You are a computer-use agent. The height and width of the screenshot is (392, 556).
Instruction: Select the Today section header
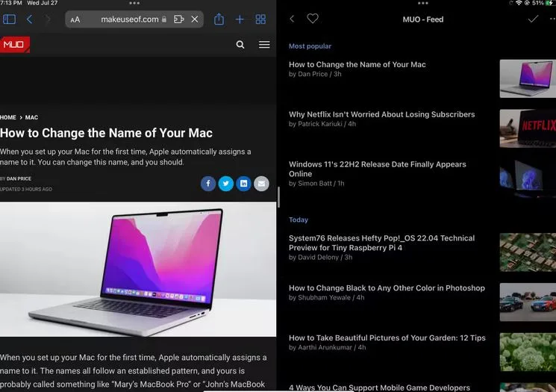[x=299, y=220]
